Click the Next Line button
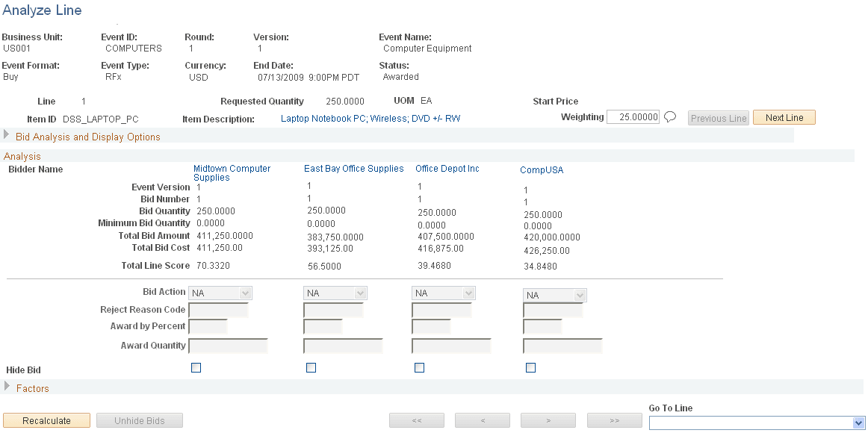The image size is (868, 433). 784,117
